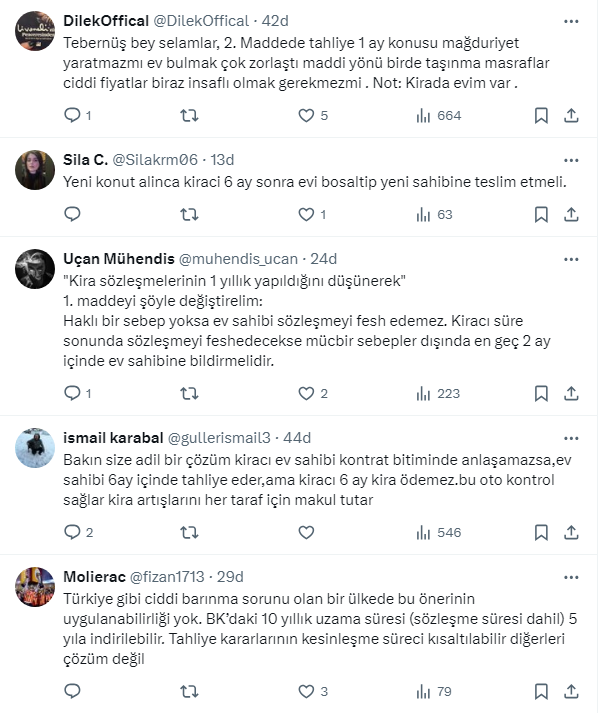Like Uçan Mühendis's tweet
601x713 pixels.
307,393
